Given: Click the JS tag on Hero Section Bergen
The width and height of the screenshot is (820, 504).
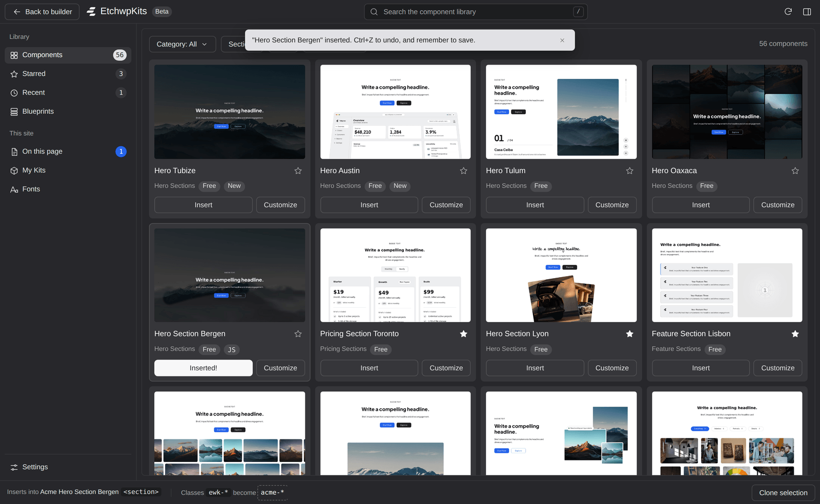Looking at the screenshot, I should [232, 350].
